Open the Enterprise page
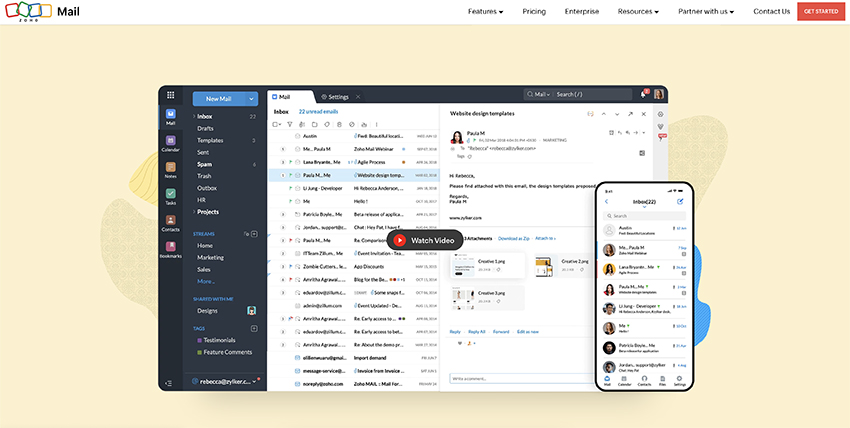Viewport: 850px width, 428px height. (582, 11)
